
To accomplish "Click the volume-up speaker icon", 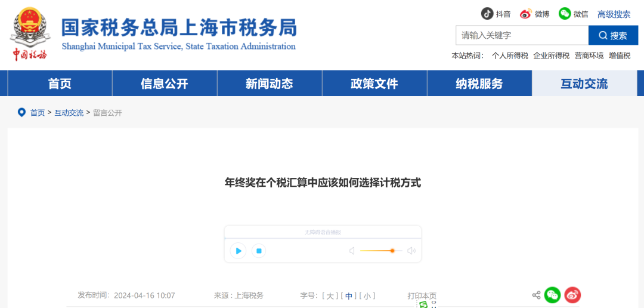I will coord(411,251).
